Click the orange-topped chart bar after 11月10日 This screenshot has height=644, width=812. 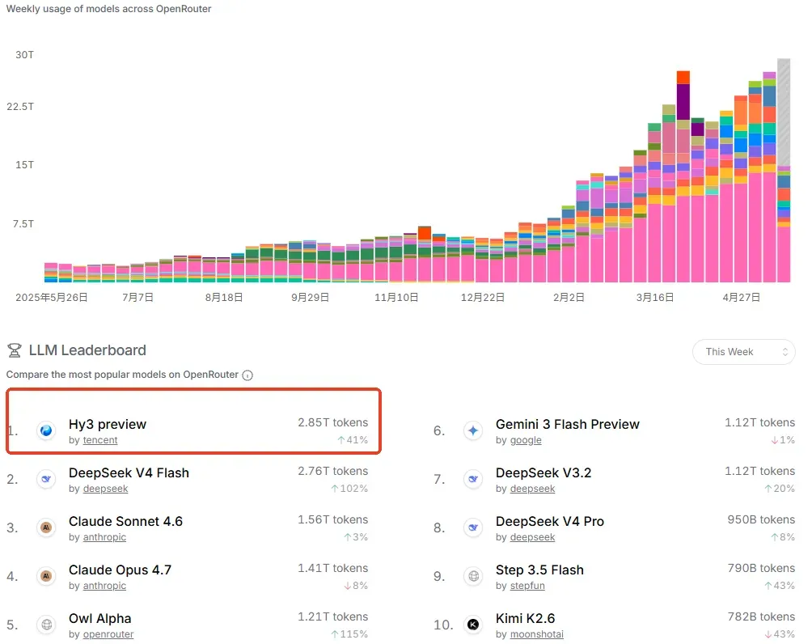pos(425,254)
